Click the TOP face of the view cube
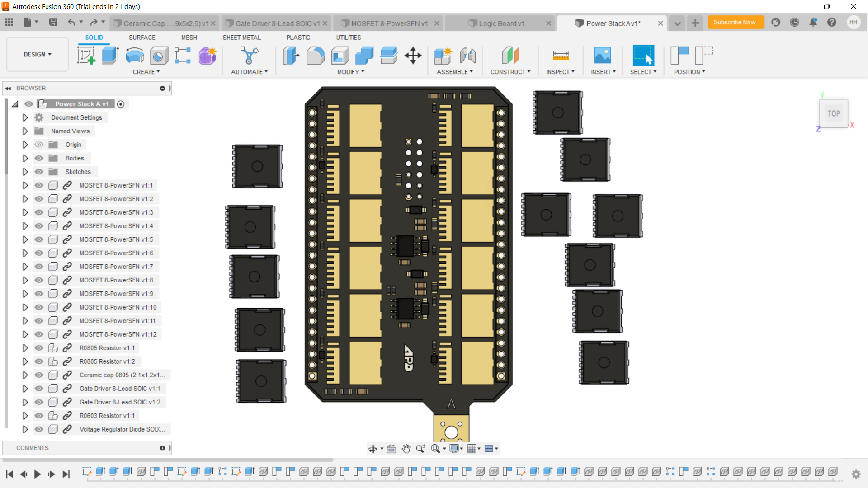Screen dimensions: 868x488 click(833, 113)
